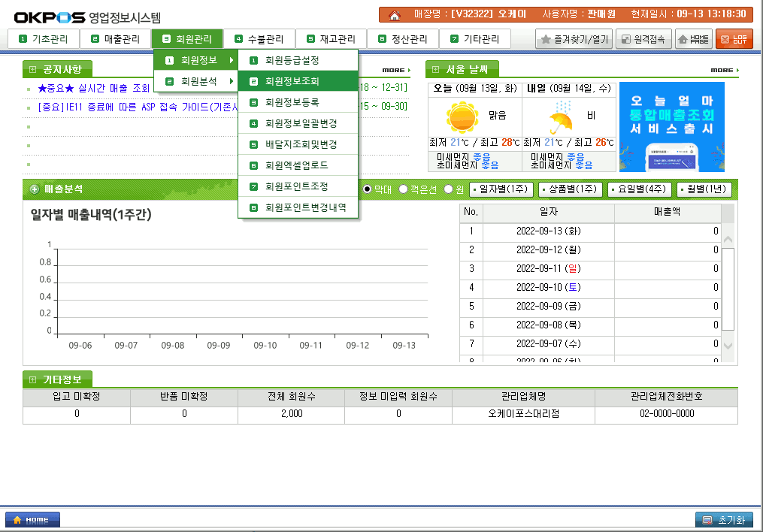Click the HOME button at bottom left
The image size is (763, 532).
[32, 519]
